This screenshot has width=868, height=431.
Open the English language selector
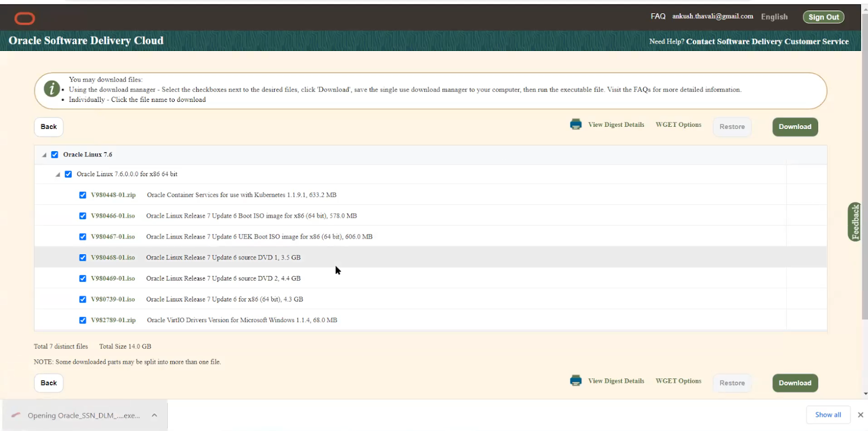[774, 17]
